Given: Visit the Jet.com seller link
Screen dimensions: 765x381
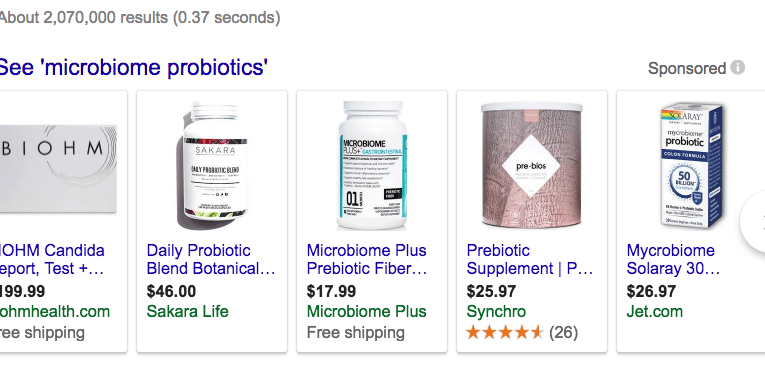Looking at the screenshot, I should (x=655, y=312).
